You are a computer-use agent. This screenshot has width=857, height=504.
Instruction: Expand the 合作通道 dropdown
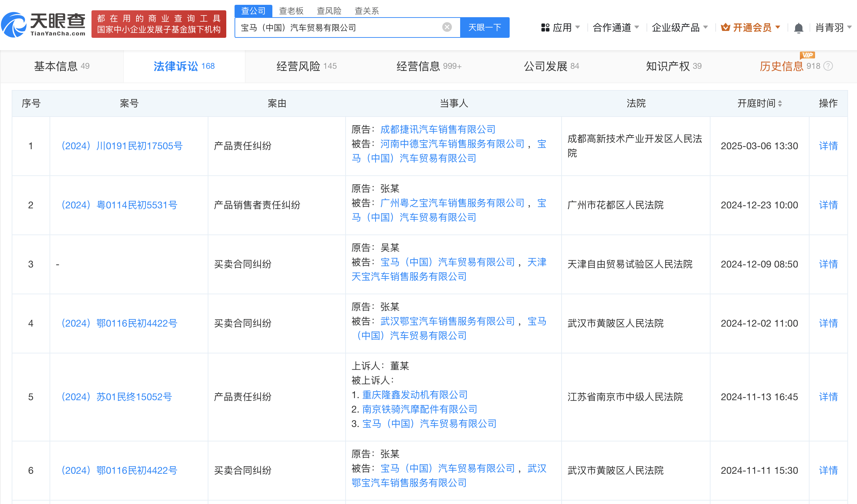[616, 28]
